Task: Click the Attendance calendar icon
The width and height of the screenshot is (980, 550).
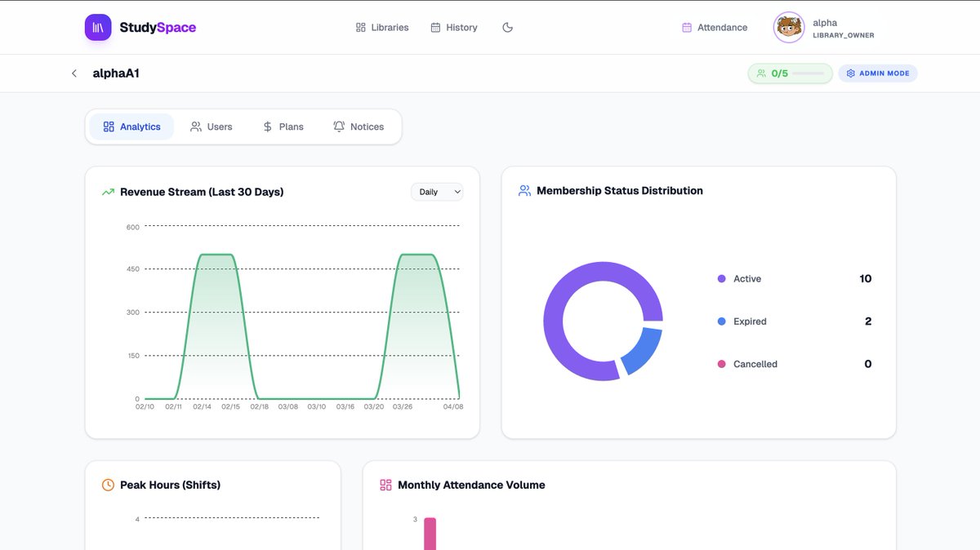Action: [687, 28]
